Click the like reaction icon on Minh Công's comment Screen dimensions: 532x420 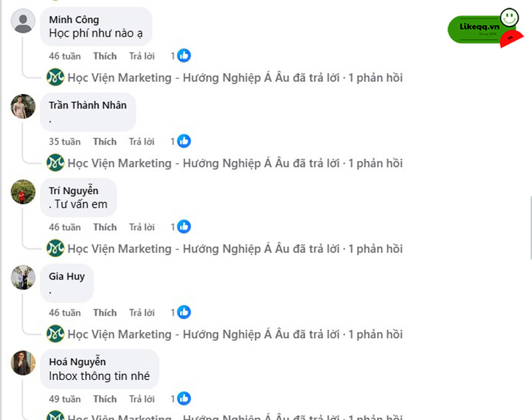tap(184, 56)
